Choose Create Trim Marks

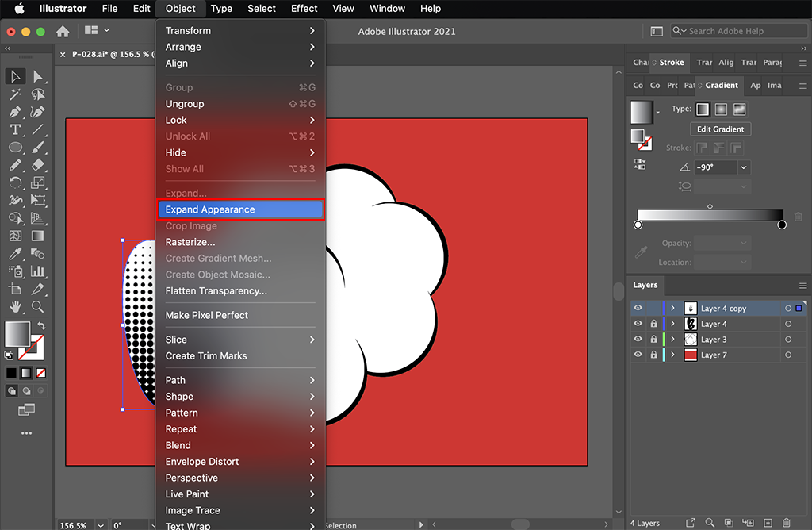[240, 356]
